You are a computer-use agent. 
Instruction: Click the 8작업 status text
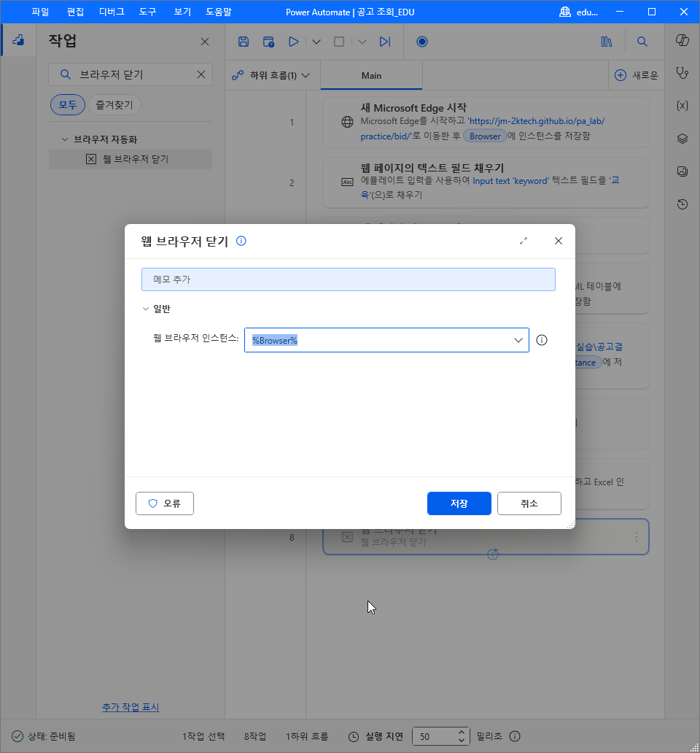pyautogui.click(x=254, y=736)
